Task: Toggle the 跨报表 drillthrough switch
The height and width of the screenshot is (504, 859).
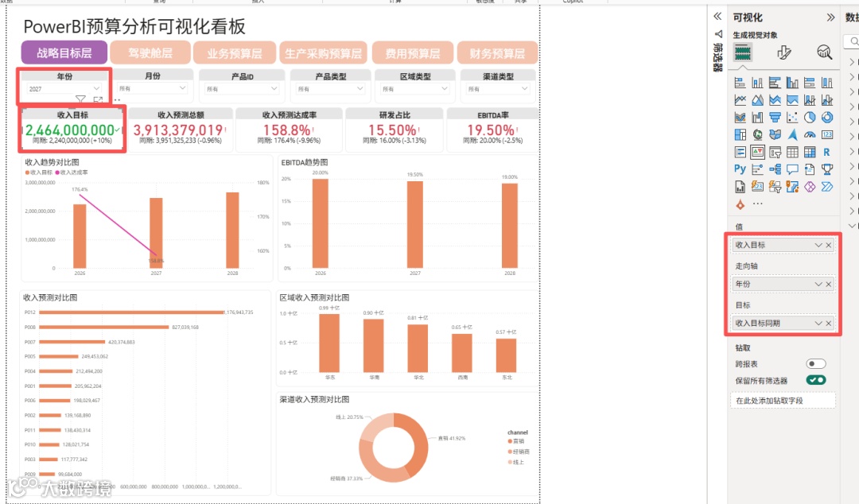Action: tap(816, 364)
